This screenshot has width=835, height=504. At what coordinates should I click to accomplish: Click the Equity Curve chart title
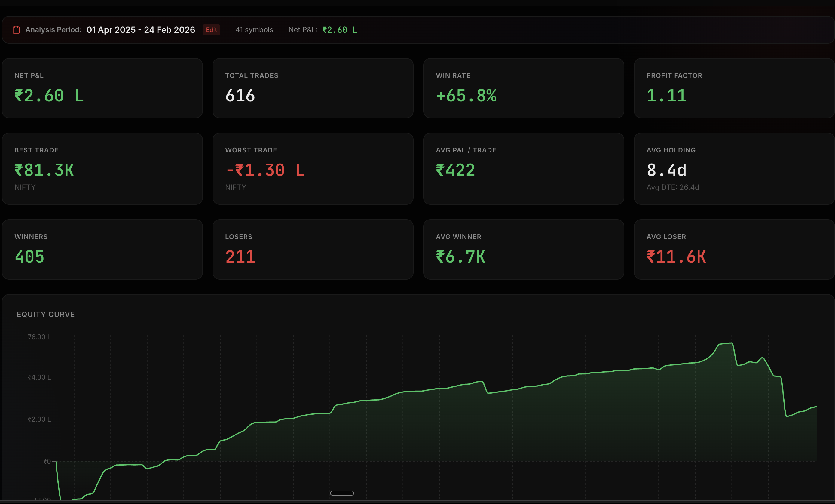(46, 314)
